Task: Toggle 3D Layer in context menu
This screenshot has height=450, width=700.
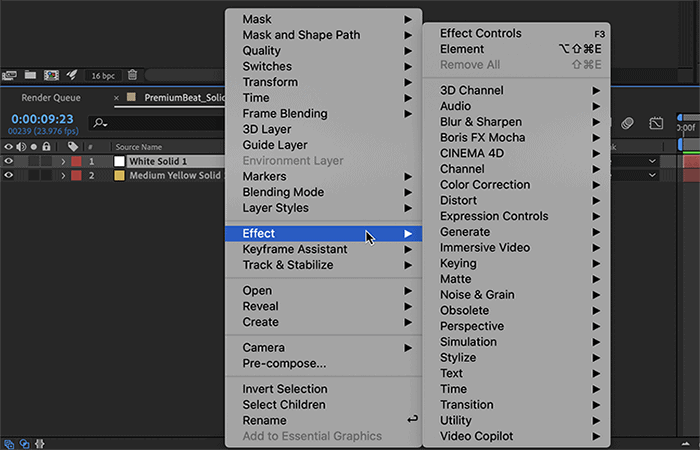Action: (324, 129)
